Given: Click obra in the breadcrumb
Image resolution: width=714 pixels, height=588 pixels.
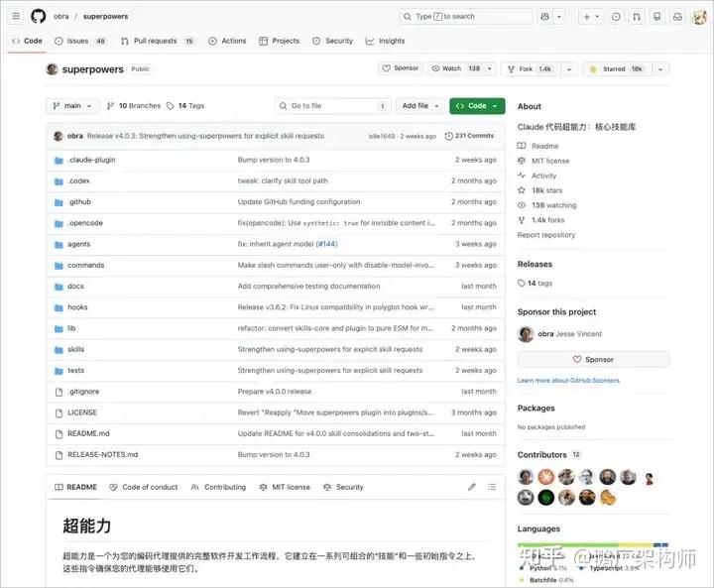Looking at the screenshot, I should click(x=61, y=17).
